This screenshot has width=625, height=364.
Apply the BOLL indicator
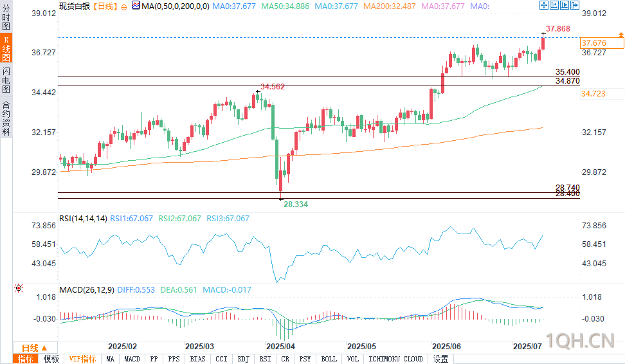[329, 359]
